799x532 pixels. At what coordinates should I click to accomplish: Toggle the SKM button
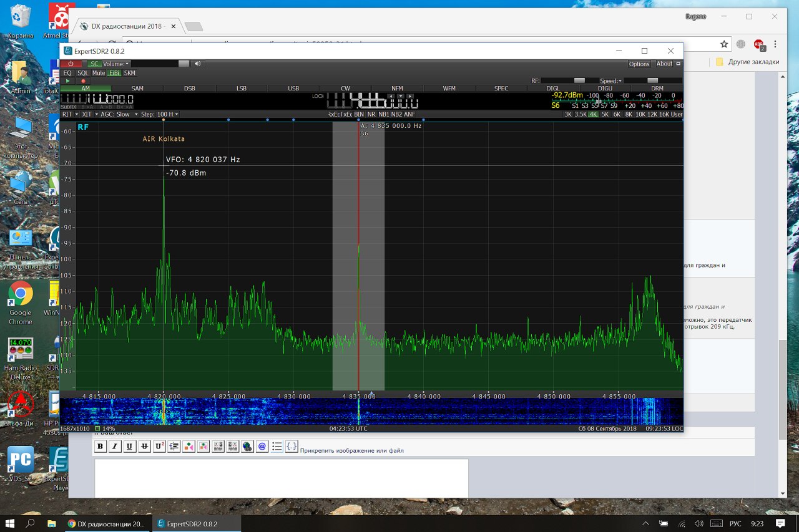(x=130, y=73)
